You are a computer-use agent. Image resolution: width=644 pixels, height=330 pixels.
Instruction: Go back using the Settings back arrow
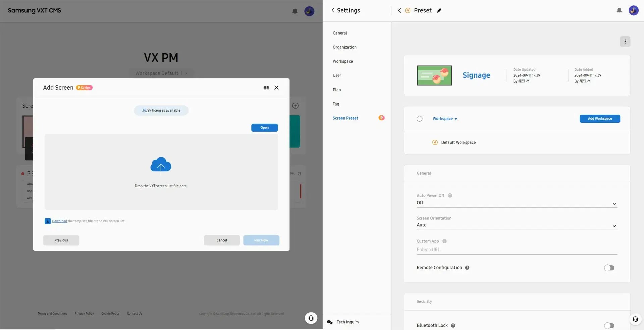point(333,10)
